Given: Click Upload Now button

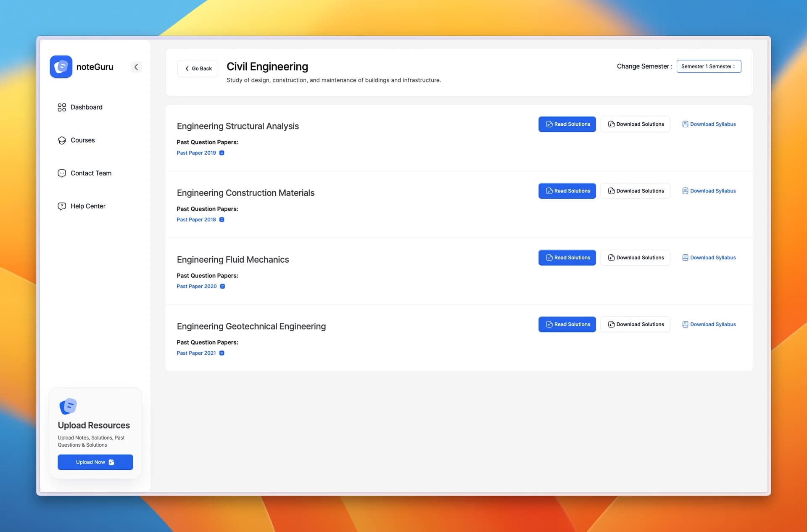Looking at the screenshot, I should (95, 462).
